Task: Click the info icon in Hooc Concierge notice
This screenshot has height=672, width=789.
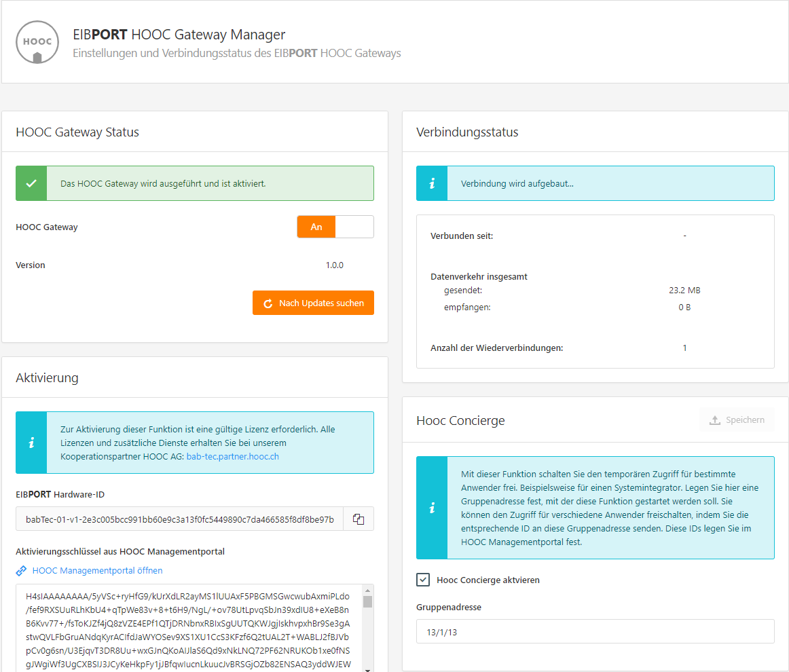Action: [x=432, y=508]
